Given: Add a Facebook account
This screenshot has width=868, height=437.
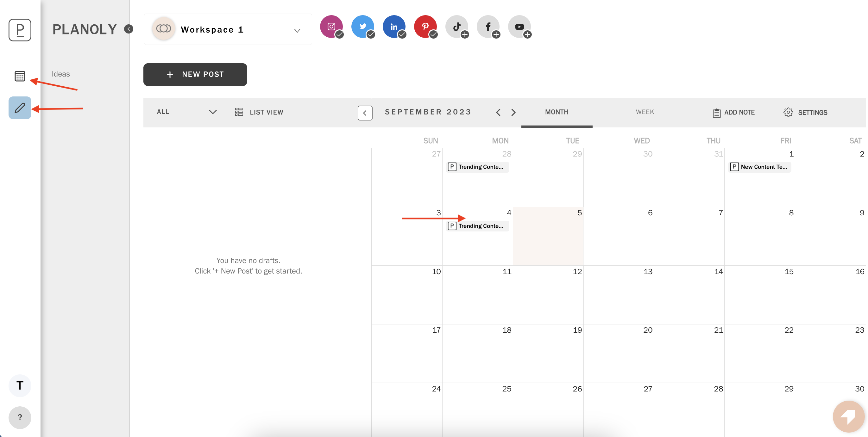Looking at the screenshot, I should tap(488, 27).
